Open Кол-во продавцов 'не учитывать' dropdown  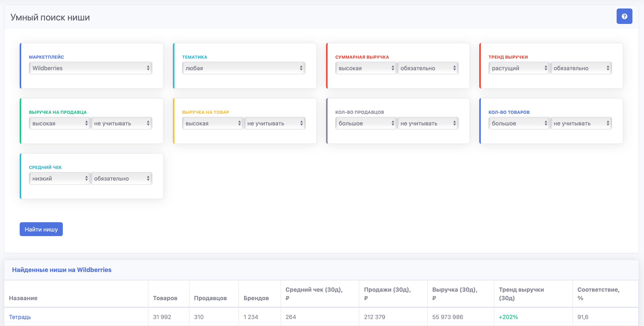click(427, 123)
